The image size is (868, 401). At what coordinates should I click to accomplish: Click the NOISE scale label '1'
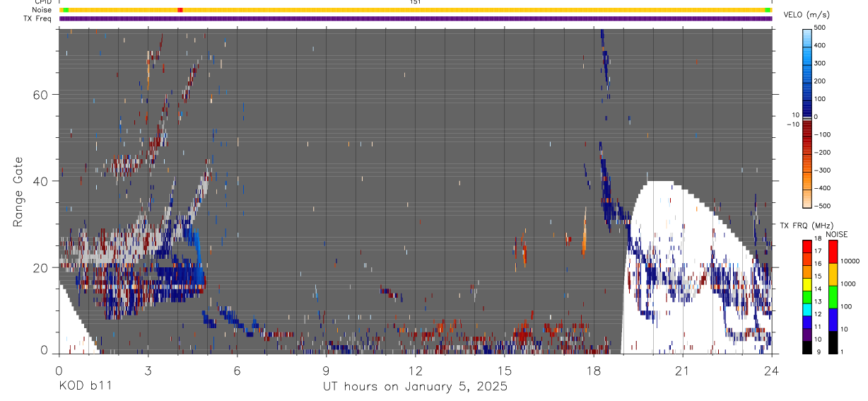[x=843, y=352]
